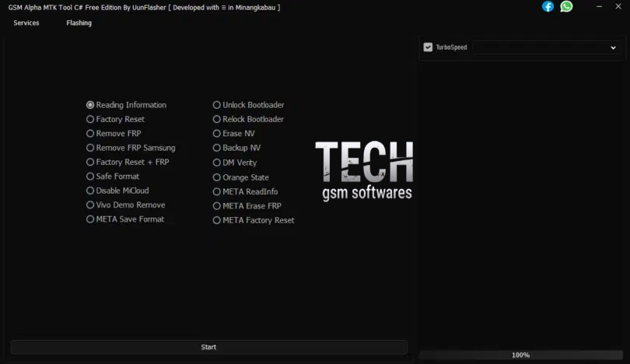This screenshot has width=630, height=364.
Task: Select the DM Verity option
Action: 235,163
